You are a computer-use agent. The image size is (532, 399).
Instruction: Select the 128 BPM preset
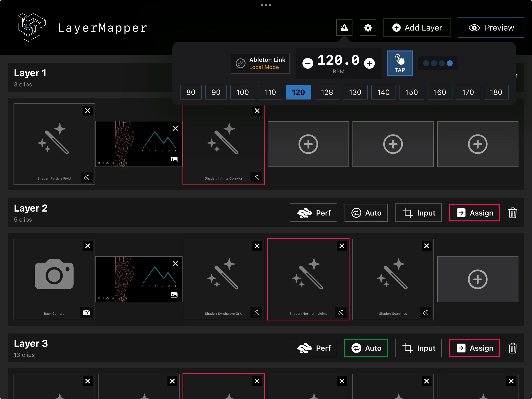(327, 92)
